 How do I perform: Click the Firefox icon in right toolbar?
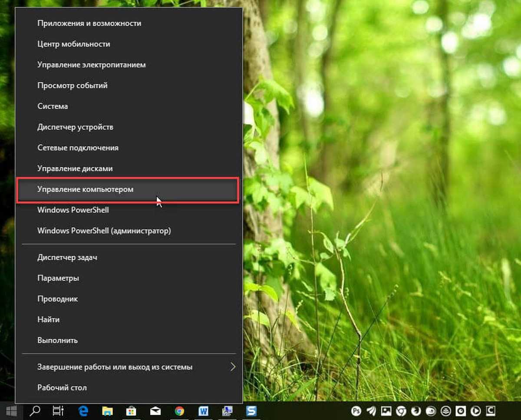[416, 410]
